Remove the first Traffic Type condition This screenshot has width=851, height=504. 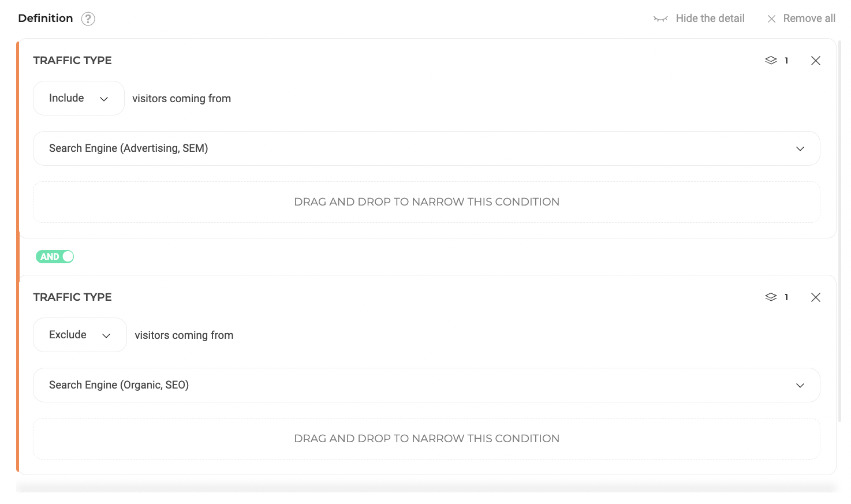(x=815, y=61)
